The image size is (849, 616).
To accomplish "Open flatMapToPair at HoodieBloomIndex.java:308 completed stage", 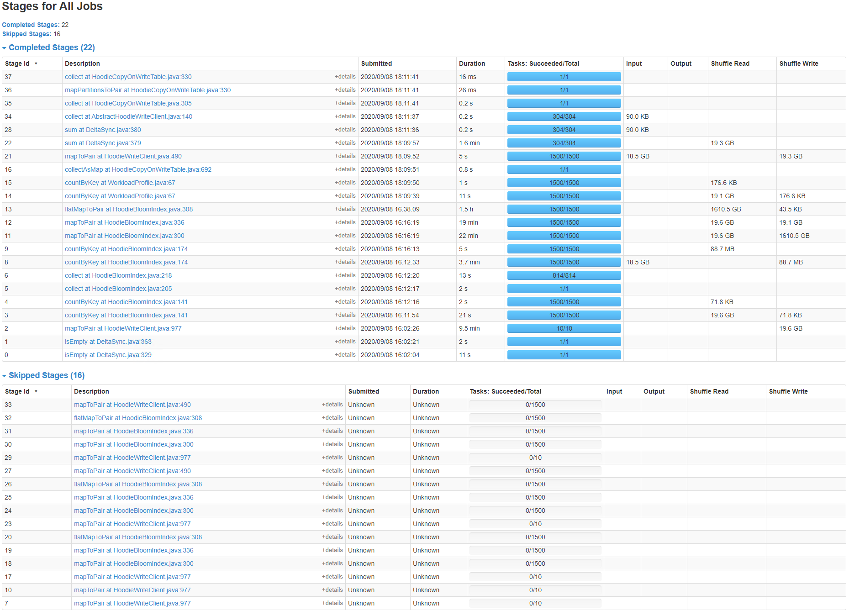I will (x=129, y=209).
